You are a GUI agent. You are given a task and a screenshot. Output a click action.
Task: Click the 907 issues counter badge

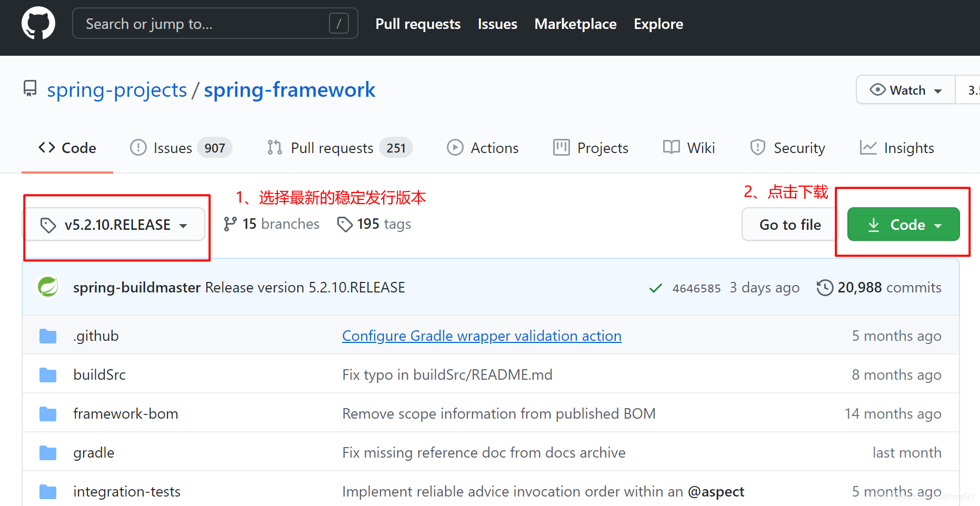click(x=215, y=148)
